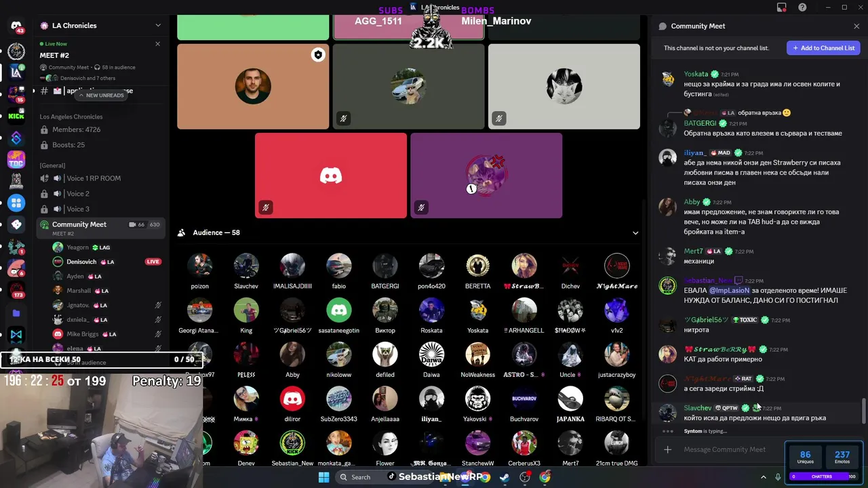The height and width of the screenshot is (488, 868).
Task: Open Voice 3 channel
Action: (100, 209)
